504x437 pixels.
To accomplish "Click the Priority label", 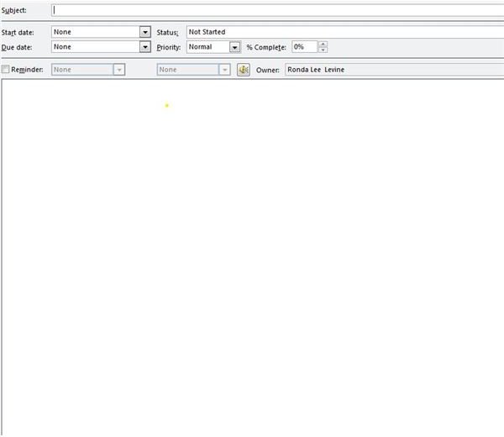I will pos(169,48).
